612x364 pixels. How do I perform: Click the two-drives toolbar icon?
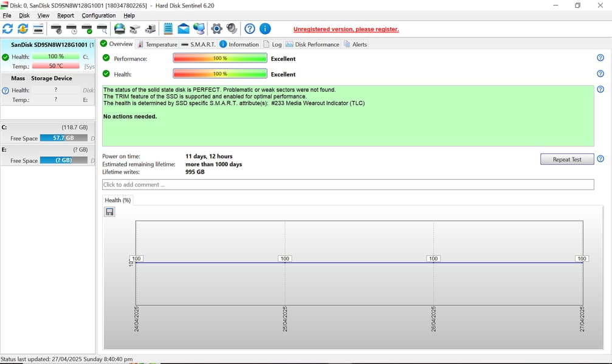pyautogui.click(x=135, y=29)
